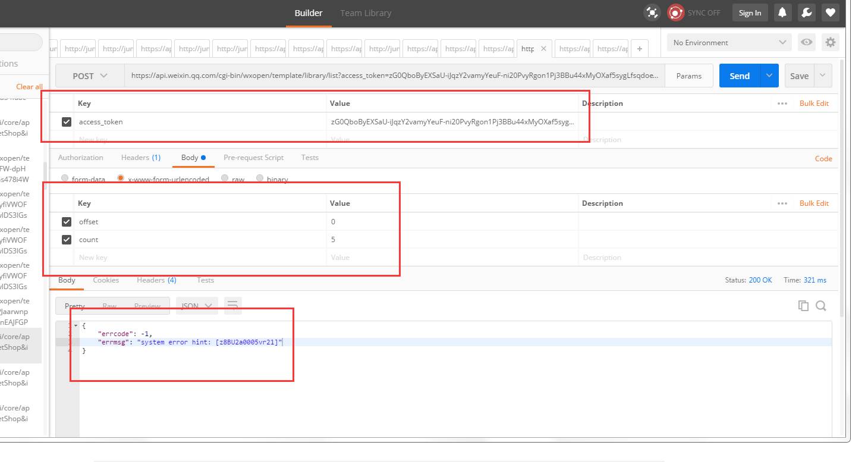Click the Clear all link

pyautogui.click(x=29, y=87)
